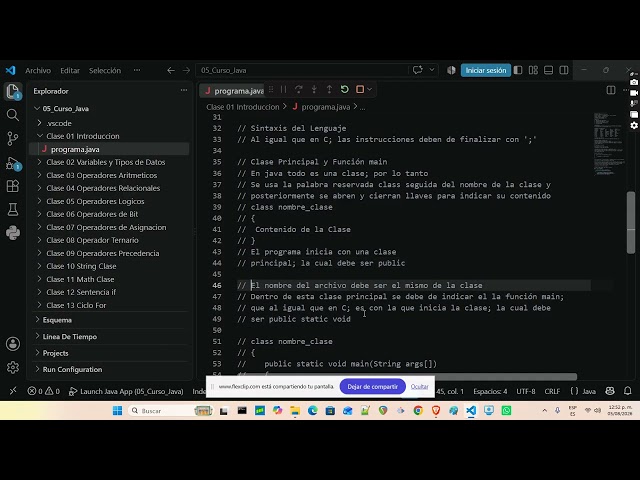Open the Selección menu

[x=105, y=70]
